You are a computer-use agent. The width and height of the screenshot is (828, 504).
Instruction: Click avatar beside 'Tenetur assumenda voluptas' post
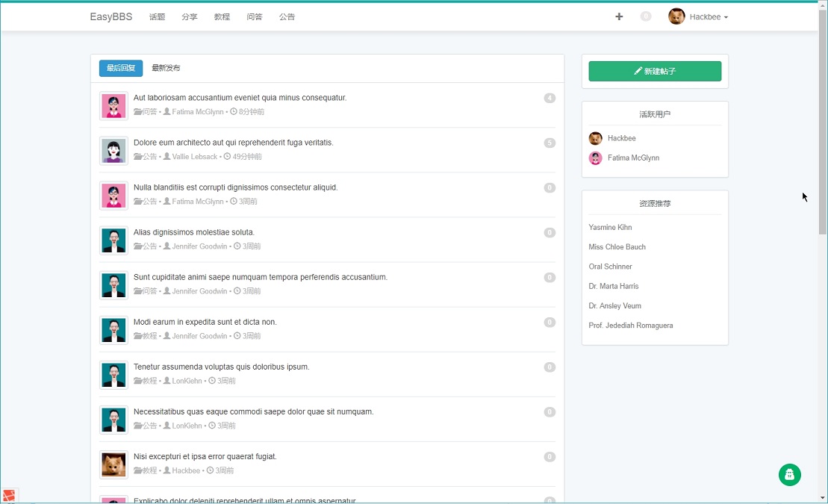click(x=113, y=375)
